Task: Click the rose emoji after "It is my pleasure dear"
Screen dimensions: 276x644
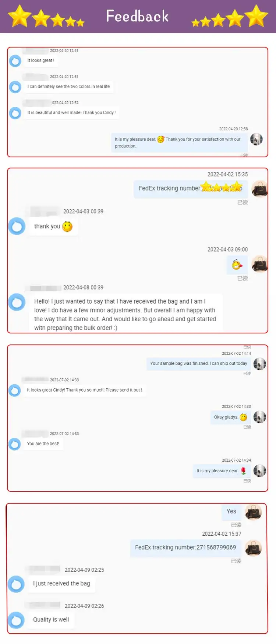Action: coord(243,471)
